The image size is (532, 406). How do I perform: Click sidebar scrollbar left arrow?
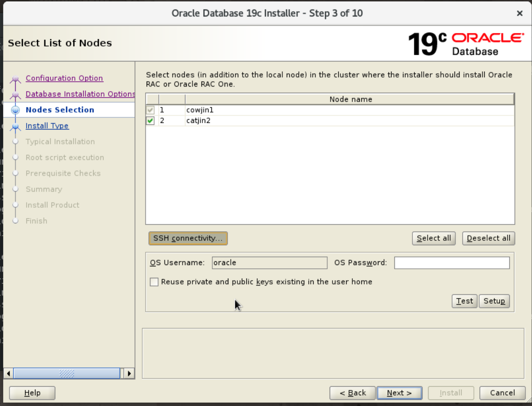tap(8, 373)
